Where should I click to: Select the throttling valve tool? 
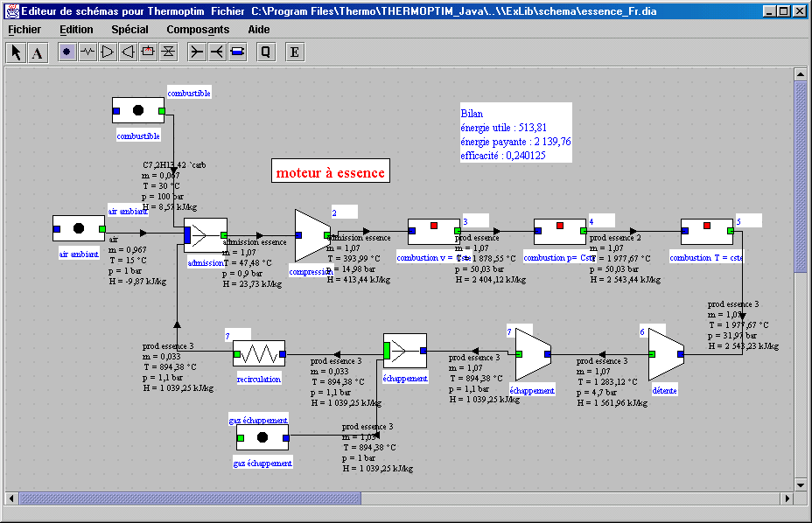(168, 52)
